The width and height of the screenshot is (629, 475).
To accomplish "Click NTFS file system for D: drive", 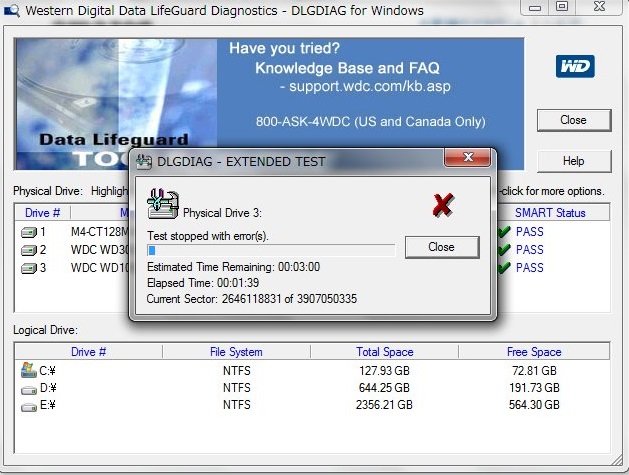I will point(237,388).
